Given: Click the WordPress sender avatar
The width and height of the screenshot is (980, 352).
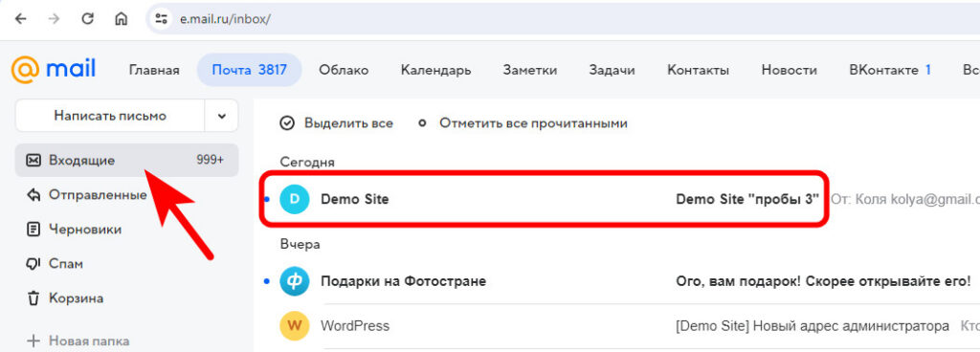Looking at the screenshot, I should pos(295,326).
